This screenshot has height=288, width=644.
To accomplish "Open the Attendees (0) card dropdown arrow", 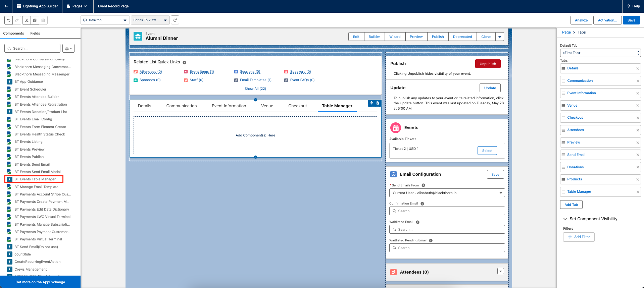I will [501, 271].
